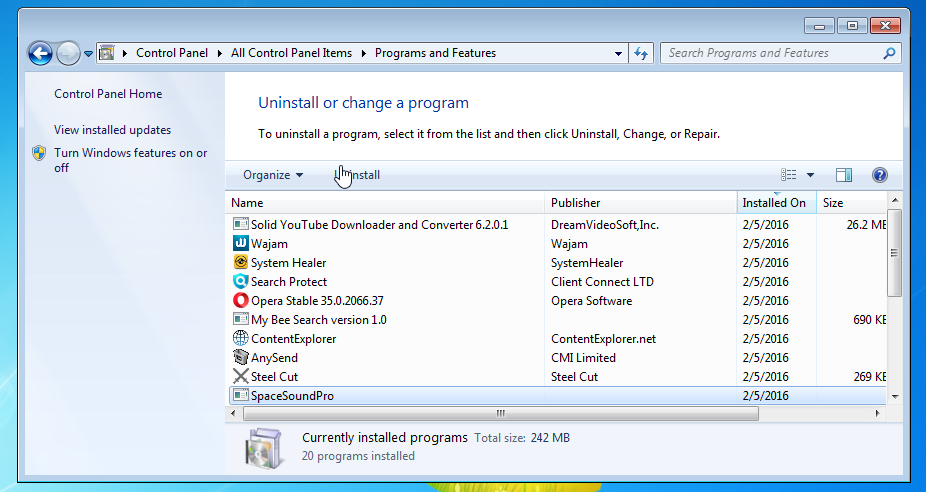Sort by the Size column header
Image resolution: width=926 pixels, height=492 pixels.
coord(852,203)
